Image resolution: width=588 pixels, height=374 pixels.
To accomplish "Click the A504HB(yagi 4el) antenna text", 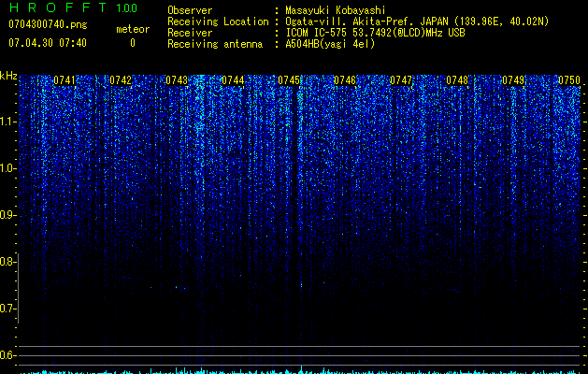I will tap(330, 44).
